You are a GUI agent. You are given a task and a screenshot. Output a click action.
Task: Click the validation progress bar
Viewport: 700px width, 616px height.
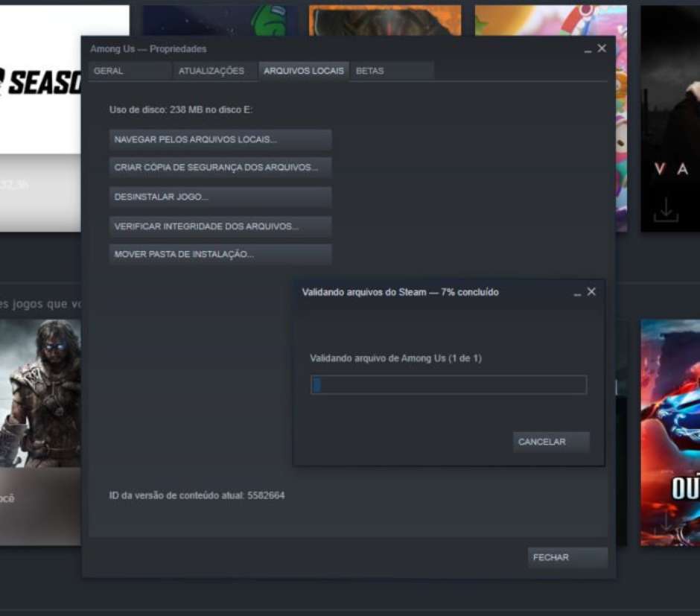coord(448,385)
